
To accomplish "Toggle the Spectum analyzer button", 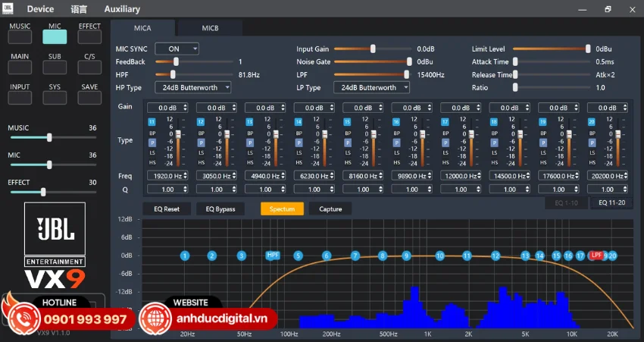I will [282, 209].
